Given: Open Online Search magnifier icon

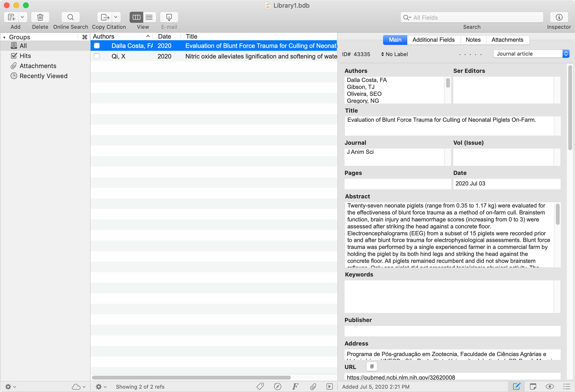Looking at the screenshot, I should [x=70, y=17].
